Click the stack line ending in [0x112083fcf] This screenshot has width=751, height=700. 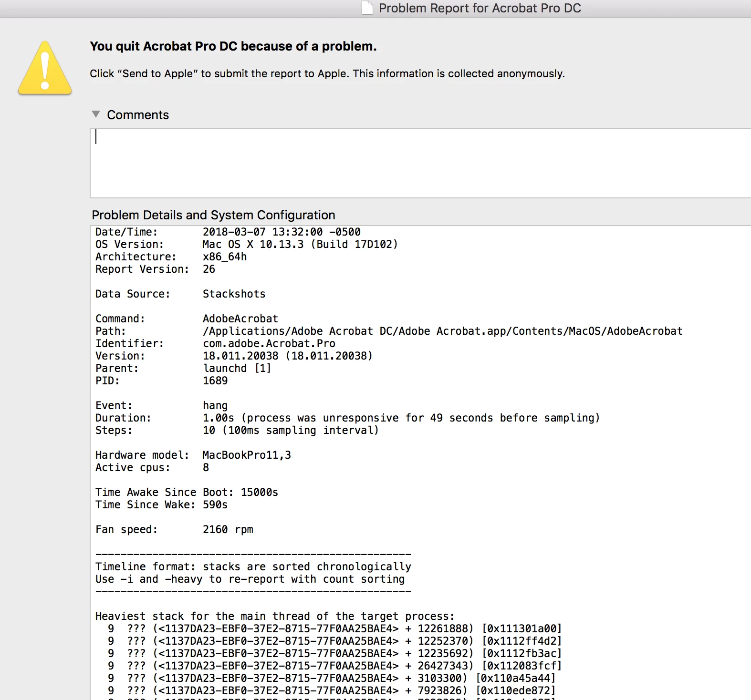[335, 666]
